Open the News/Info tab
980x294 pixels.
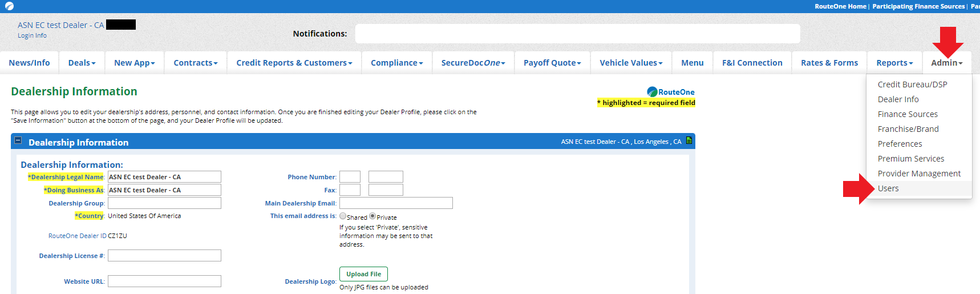point(30,63)
